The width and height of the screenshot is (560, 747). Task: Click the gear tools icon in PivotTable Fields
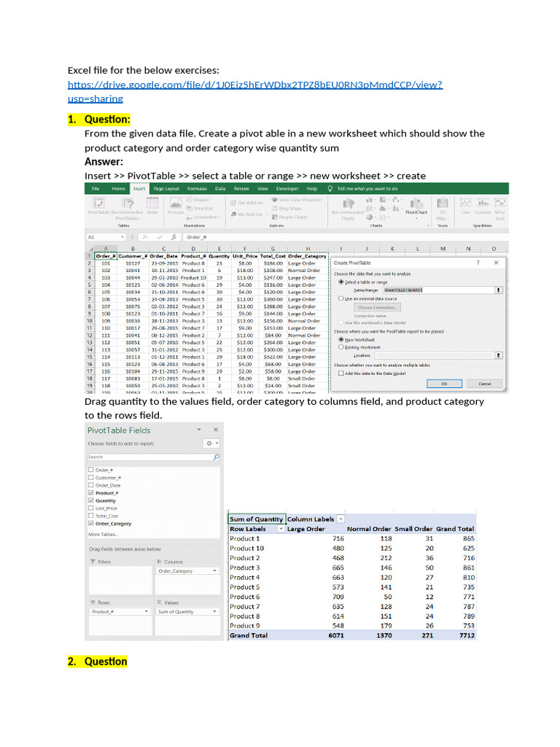[211, 443]
